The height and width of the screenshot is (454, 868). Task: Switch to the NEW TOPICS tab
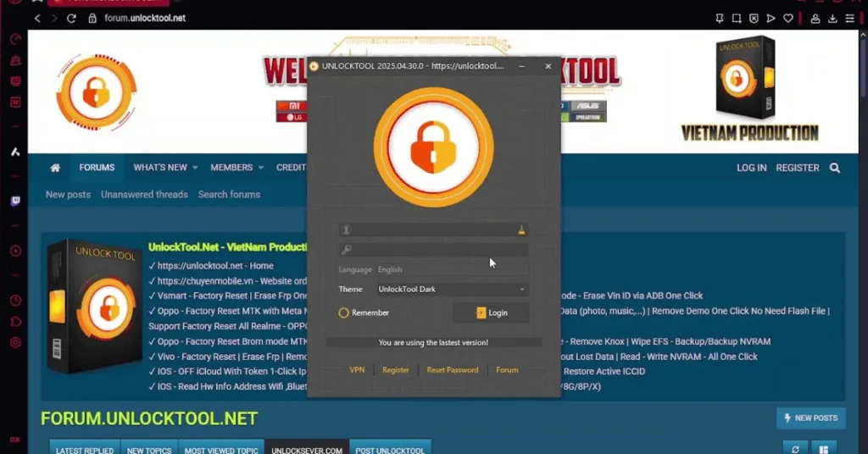[x=149, y=448]
